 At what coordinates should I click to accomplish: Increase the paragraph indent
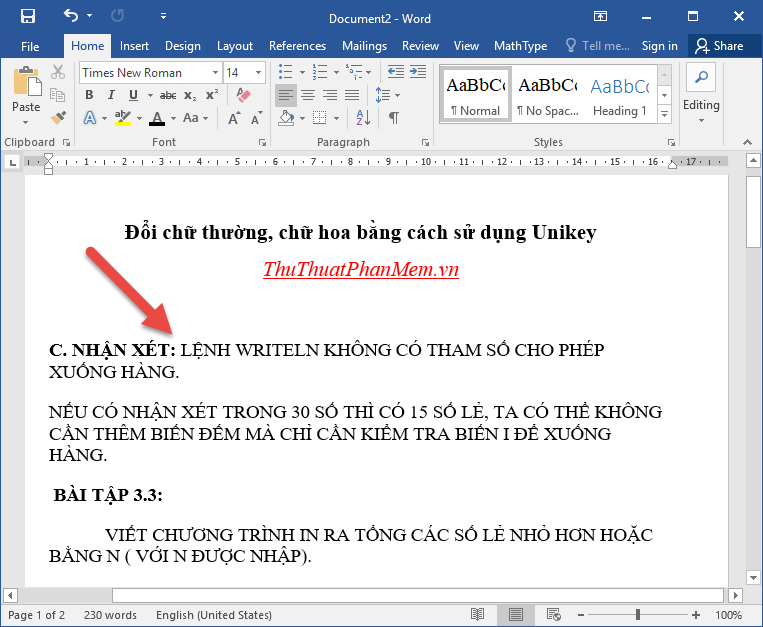(418, 72)
